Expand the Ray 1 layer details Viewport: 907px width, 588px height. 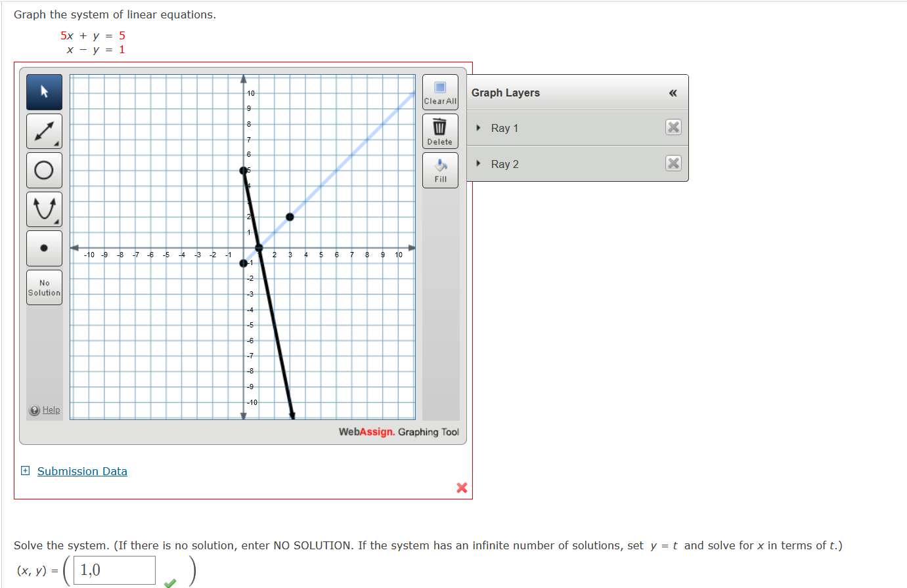click(477, 127)
